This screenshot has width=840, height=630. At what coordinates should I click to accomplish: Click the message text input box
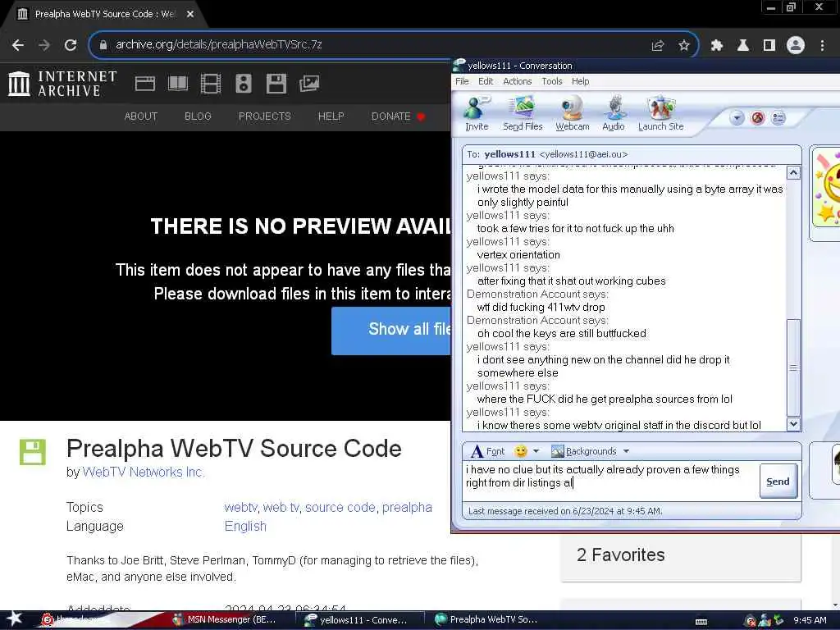tap(609, 481)
